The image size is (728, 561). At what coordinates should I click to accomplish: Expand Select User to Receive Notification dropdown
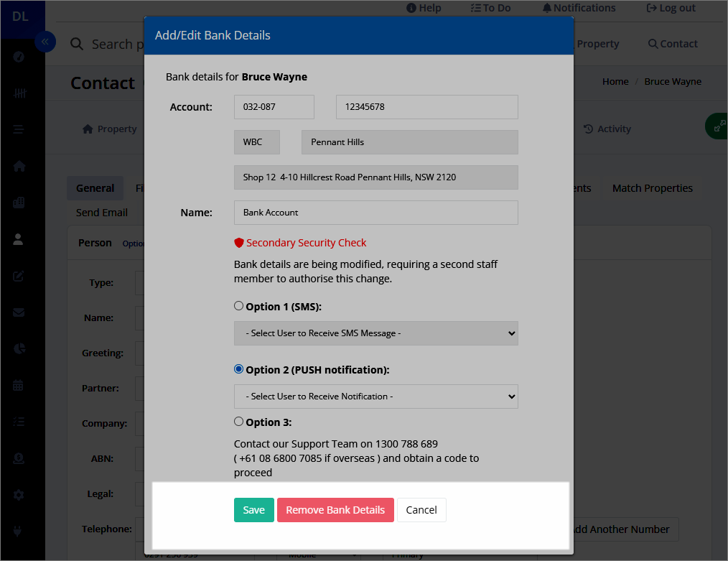click(x=376, y=397)
